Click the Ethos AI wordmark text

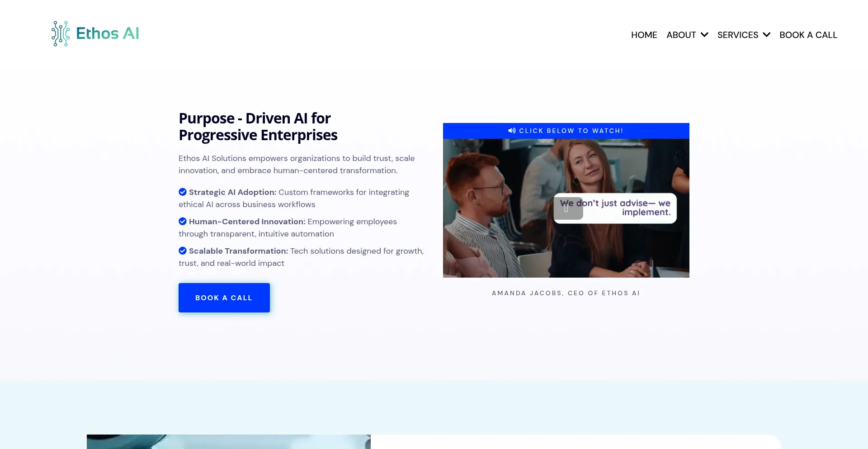pyautogui.click(x=108, y=33)
